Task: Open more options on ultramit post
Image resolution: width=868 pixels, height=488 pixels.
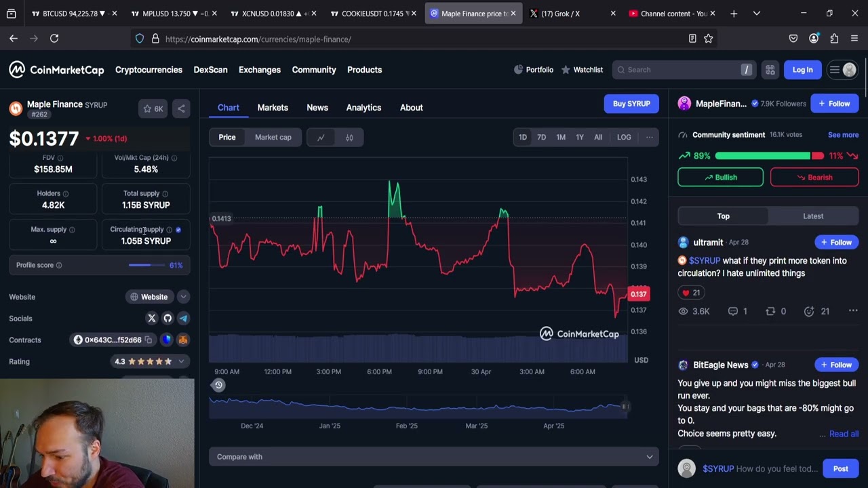Action: (x=853, y=311)
